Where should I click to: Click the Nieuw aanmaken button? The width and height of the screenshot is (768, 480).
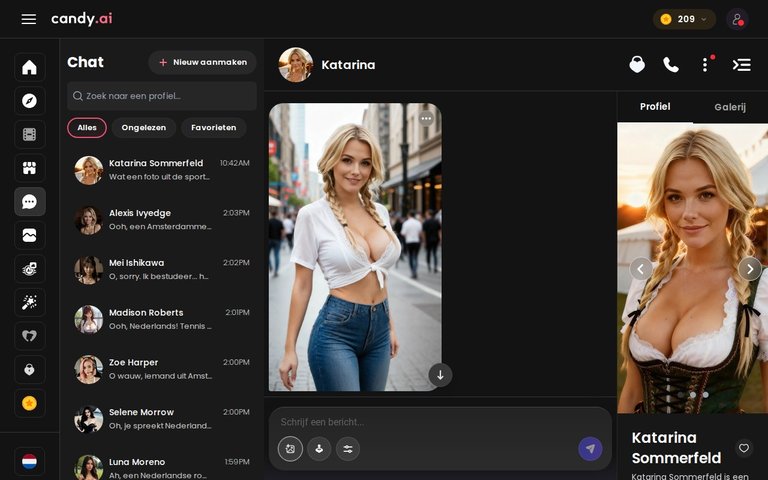(x=202, y=62)
